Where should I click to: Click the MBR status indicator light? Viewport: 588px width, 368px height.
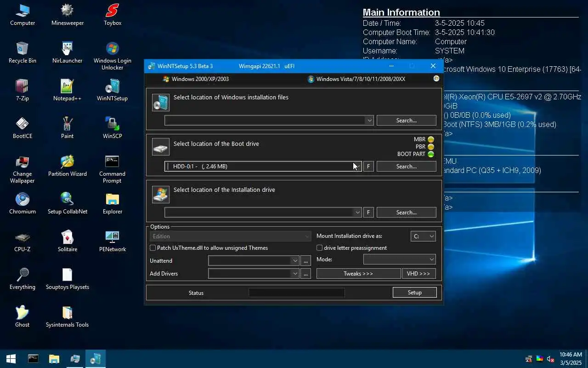point(431,139)
